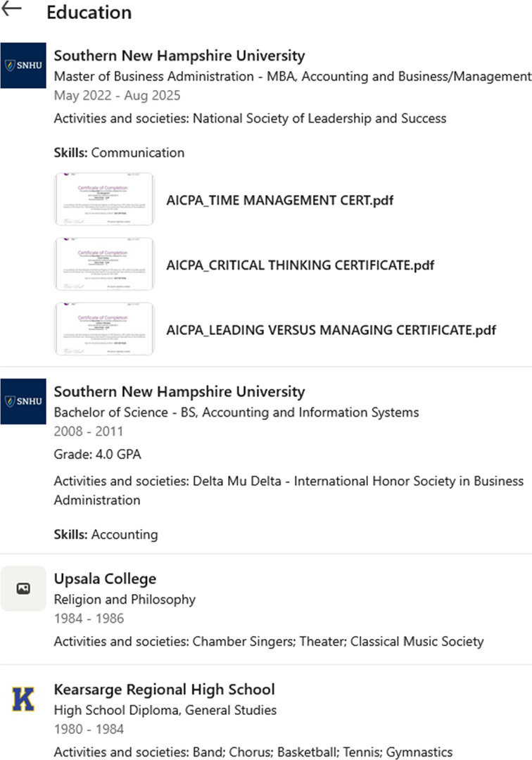Open the SNHU logo for Bachelor entry
This screenshot has width=532, height=760.
click(23, 401)
